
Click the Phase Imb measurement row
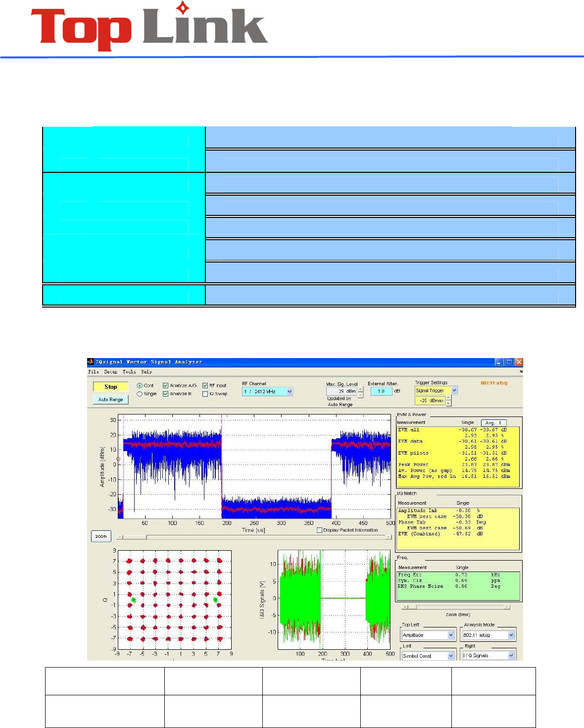(442, 522)
